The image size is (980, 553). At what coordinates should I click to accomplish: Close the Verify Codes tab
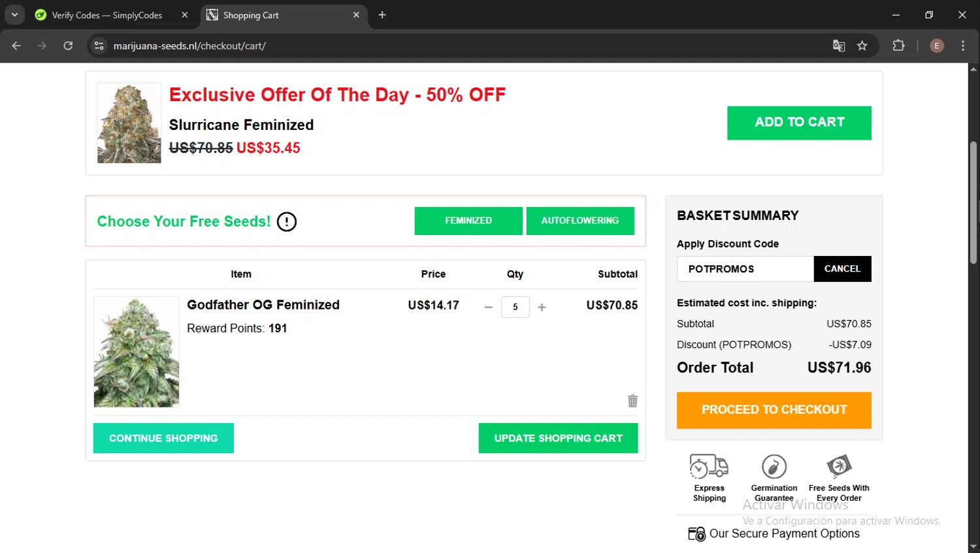(185, 15)
